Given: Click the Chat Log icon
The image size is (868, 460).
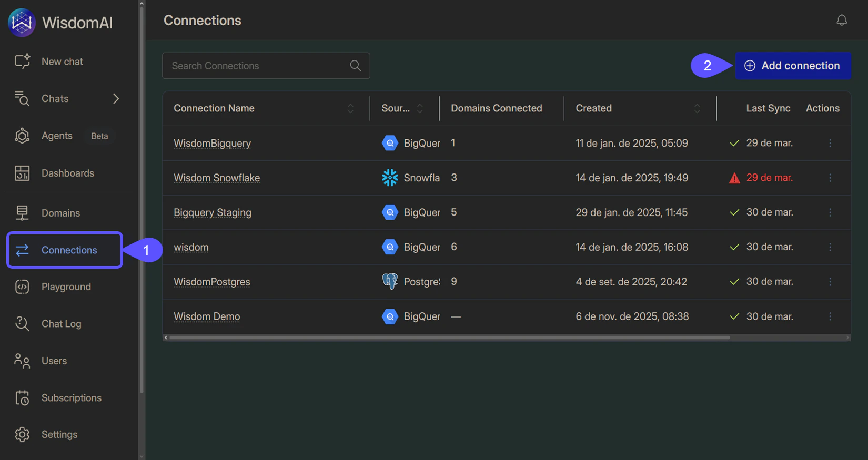Looking at the screenshot, I should pyautogui.click(x=22, y=324).
